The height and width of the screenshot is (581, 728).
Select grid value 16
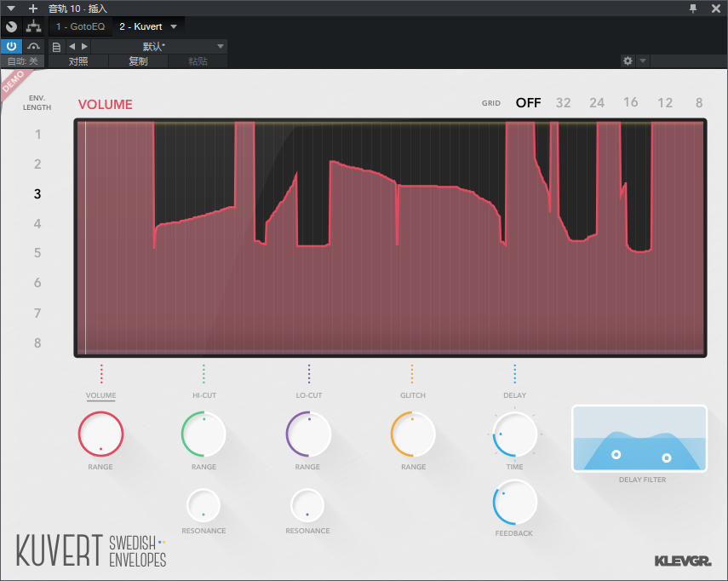click(630, 102)
